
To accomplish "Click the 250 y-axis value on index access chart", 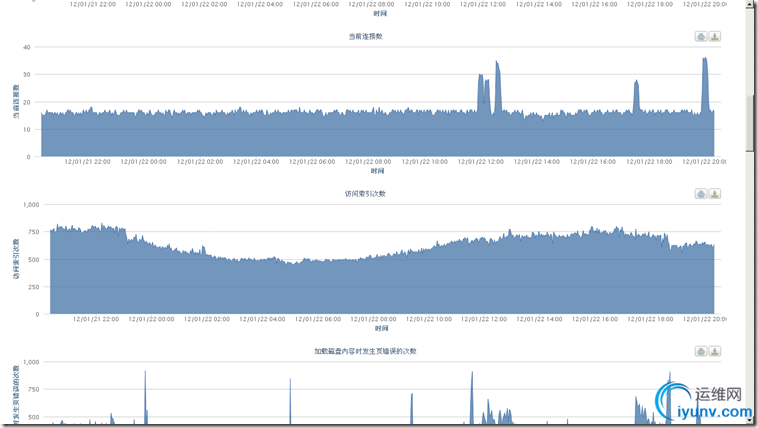I will pyautogui.click(x=33, y=287).
